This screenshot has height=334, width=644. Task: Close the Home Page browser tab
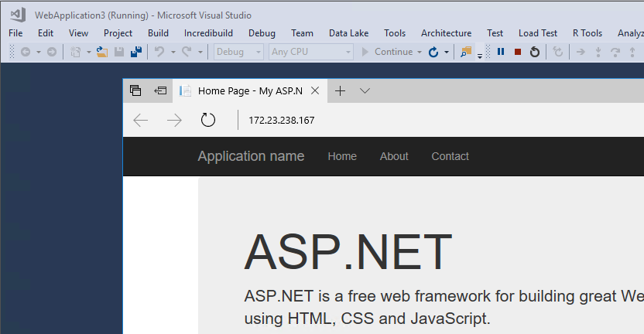point(315,90)
